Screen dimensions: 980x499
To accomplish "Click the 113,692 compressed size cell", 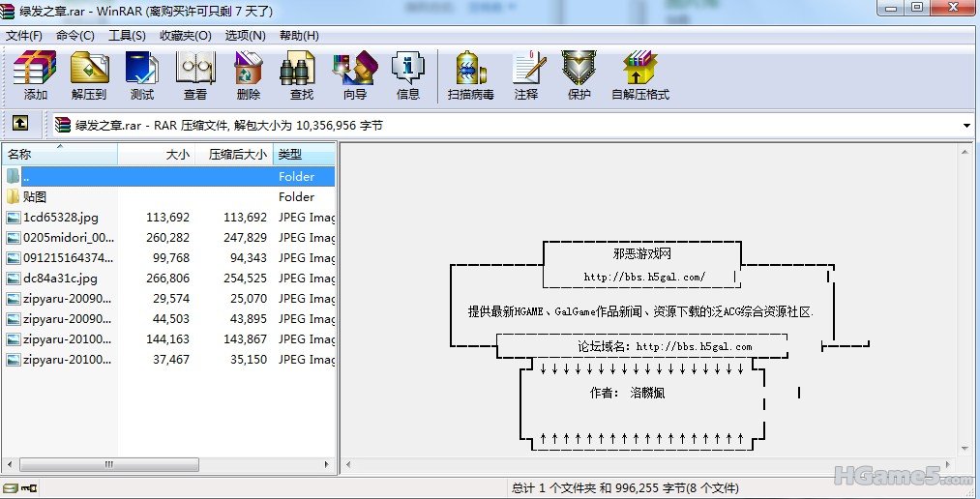I will [x=245, y=218].
